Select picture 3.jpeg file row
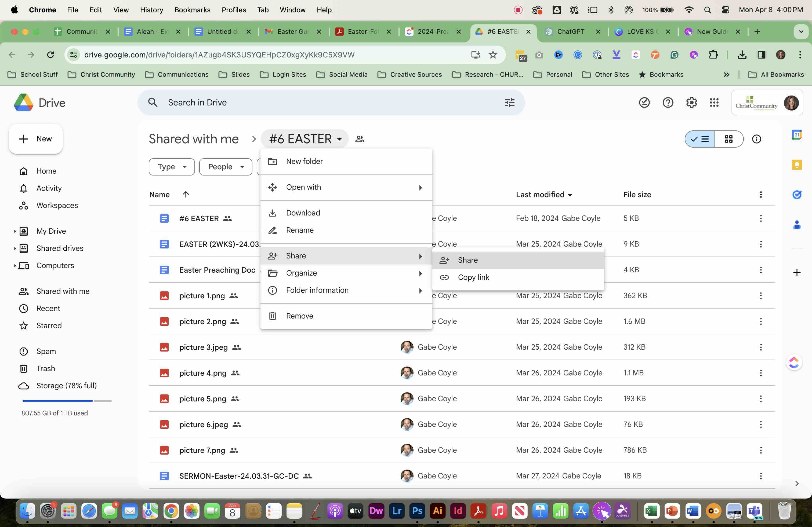Screen dimensions: 812x527 point(462,347)
